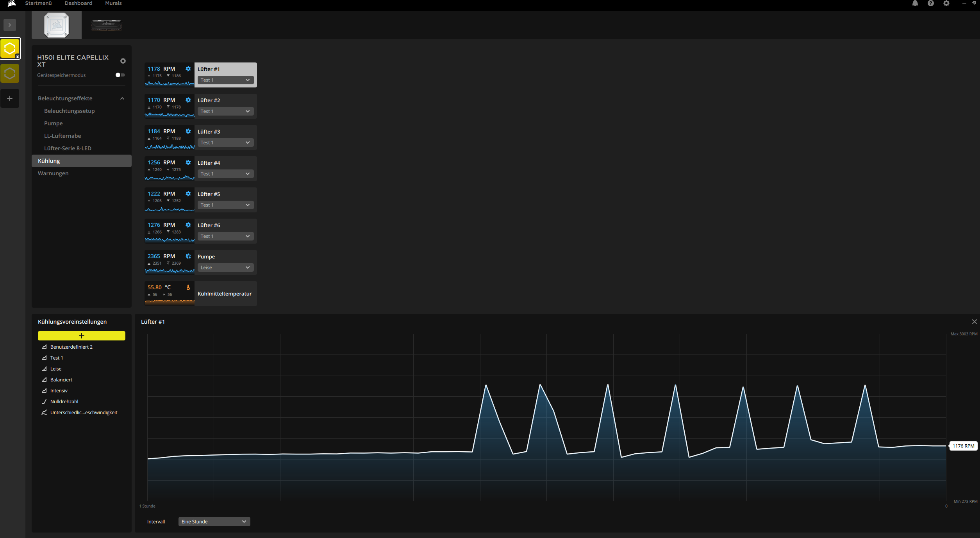
Task: Select Balanciert cooling preset
Action: [x=61, y=379]
